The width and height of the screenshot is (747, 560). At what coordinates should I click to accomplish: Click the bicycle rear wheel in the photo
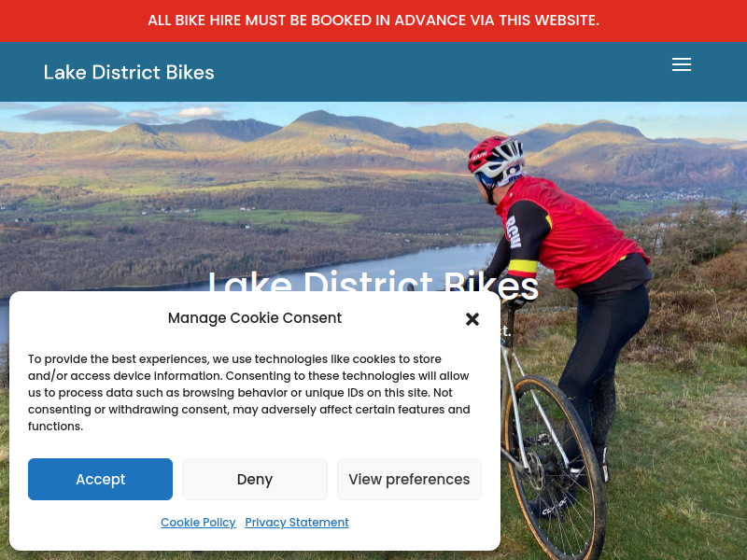click(555, 467)
